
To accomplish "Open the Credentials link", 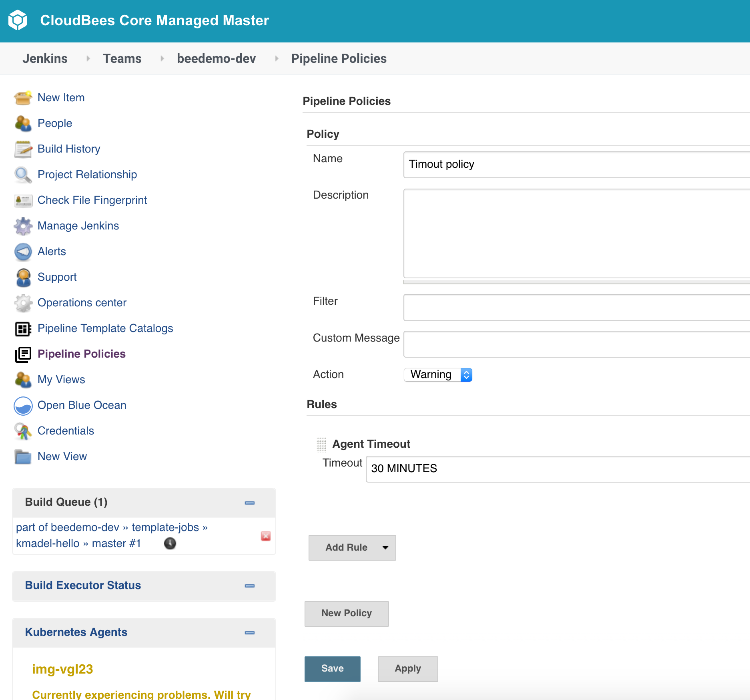I will 66,431.
